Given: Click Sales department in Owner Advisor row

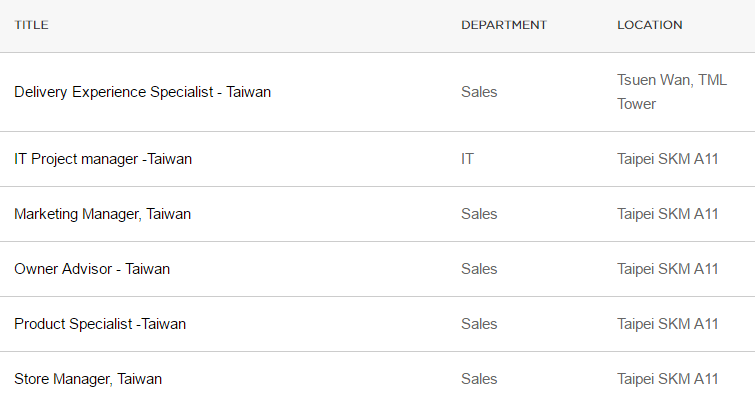Looking at the screenshot, I should (x=479, y=269).
